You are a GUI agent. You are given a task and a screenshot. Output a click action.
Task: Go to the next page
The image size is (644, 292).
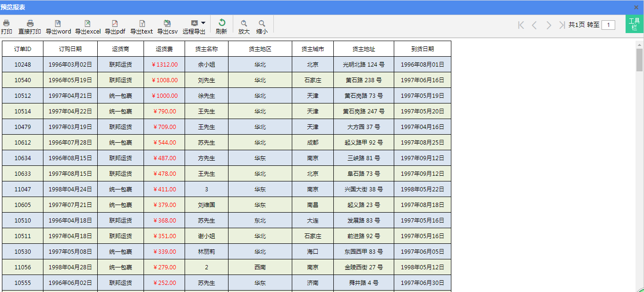click(548, 25)
